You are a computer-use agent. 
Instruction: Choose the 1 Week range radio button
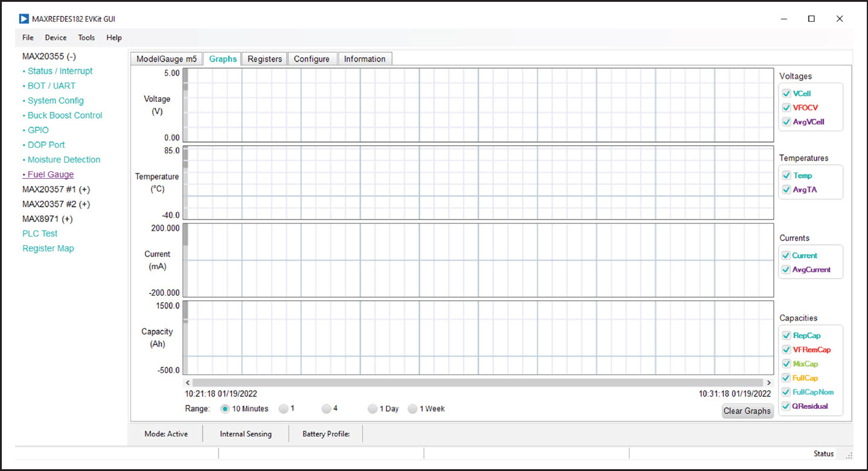[x=413, y=409]
